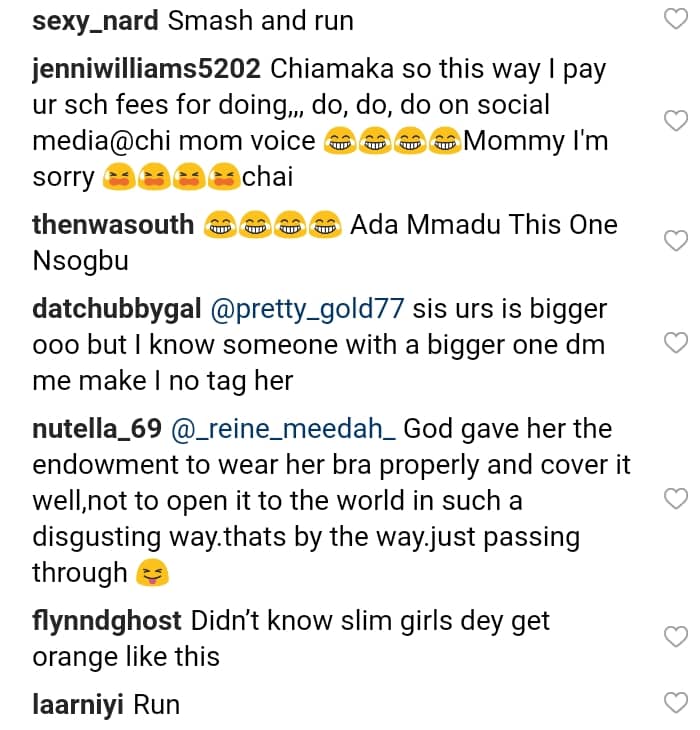The image size is (700, 730).
Task: Open flynndghost's profile page
Action: (107, 621)
